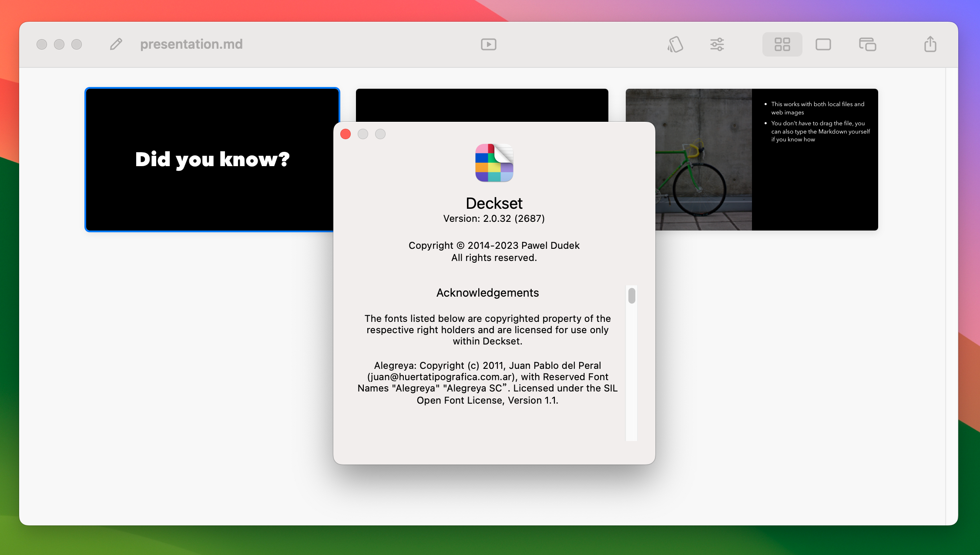
Task: Click the 'Acknowledgements' heading
Action: tap(487, 293)
